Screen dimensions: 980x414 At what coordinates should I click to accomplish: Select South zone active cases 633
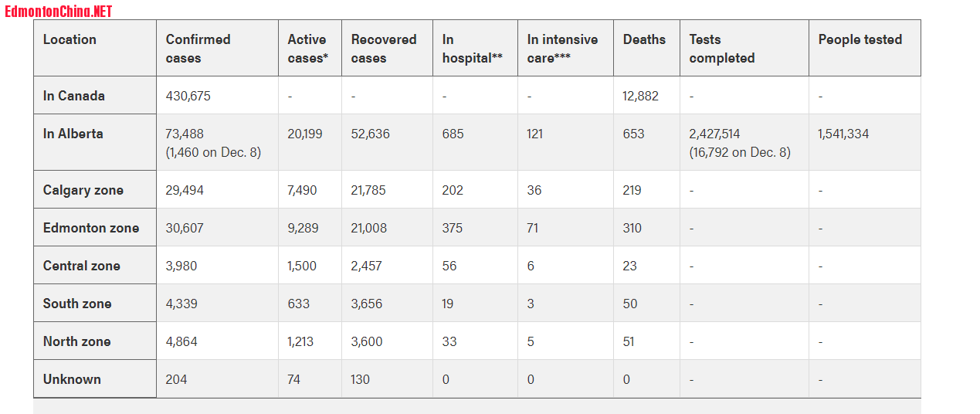(x=299, y=304)
